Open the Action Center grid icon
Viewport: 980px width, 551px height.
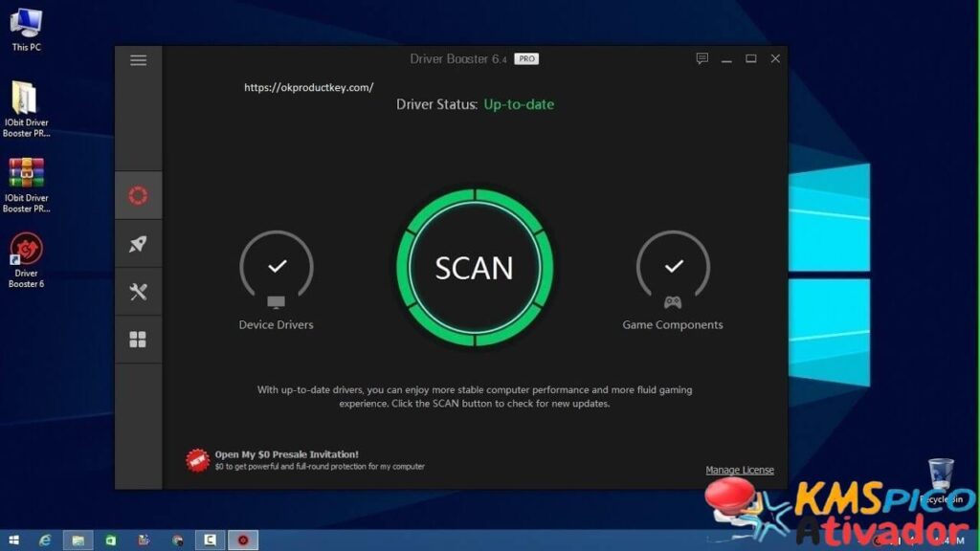138,340
